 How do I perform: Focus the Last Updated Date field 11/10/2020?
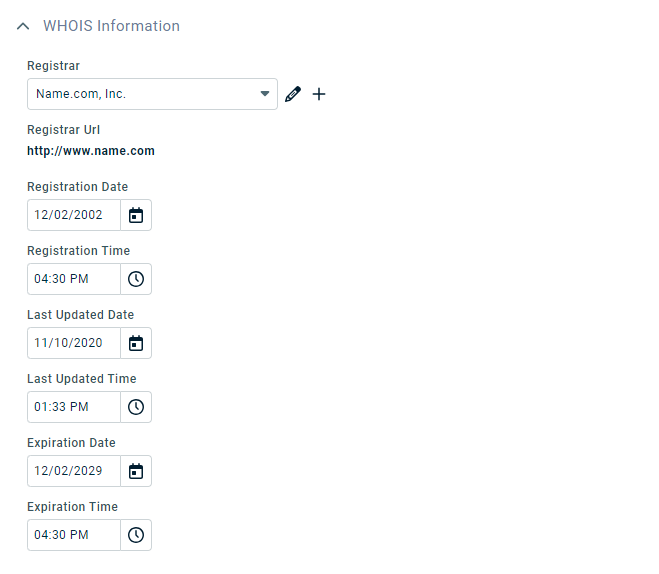74,343
